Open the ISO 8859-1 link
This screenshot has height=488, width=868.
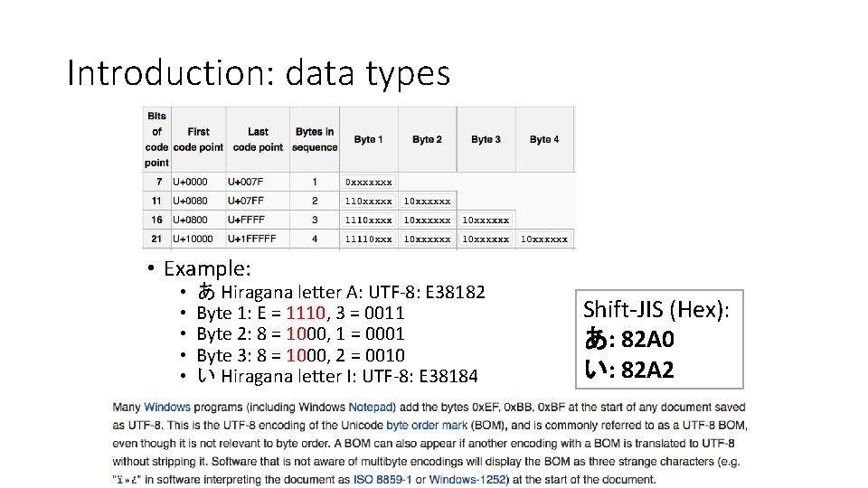382,480
